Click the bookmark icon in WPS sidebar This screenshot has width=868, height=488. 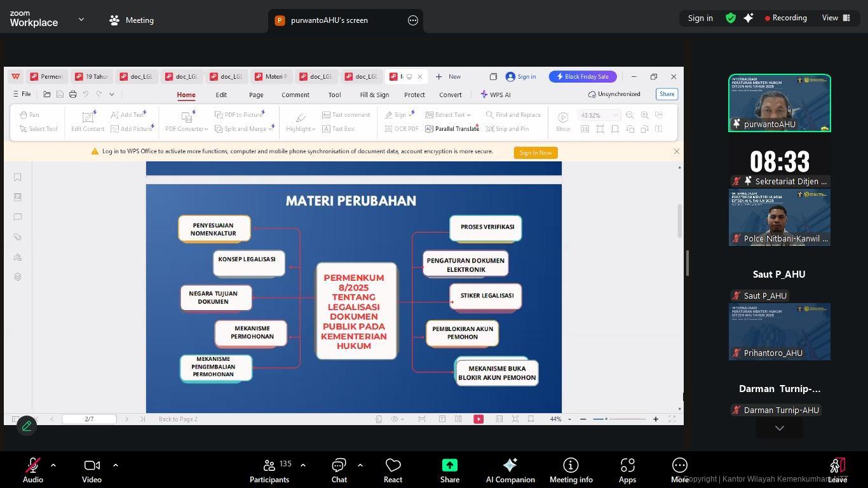[x=18, y=177]
